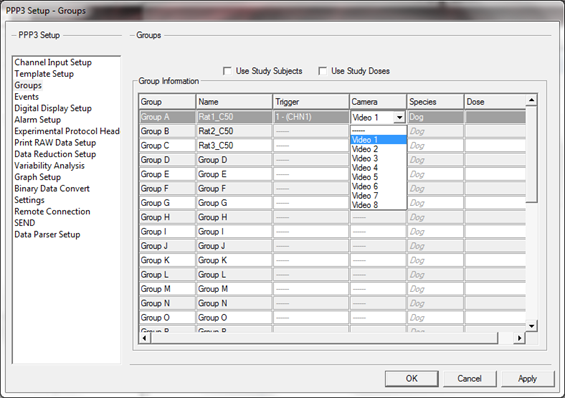Screen dimensions: 565x398
Task: Click the Camera cell in Group O row
Action: click(378, 318)
